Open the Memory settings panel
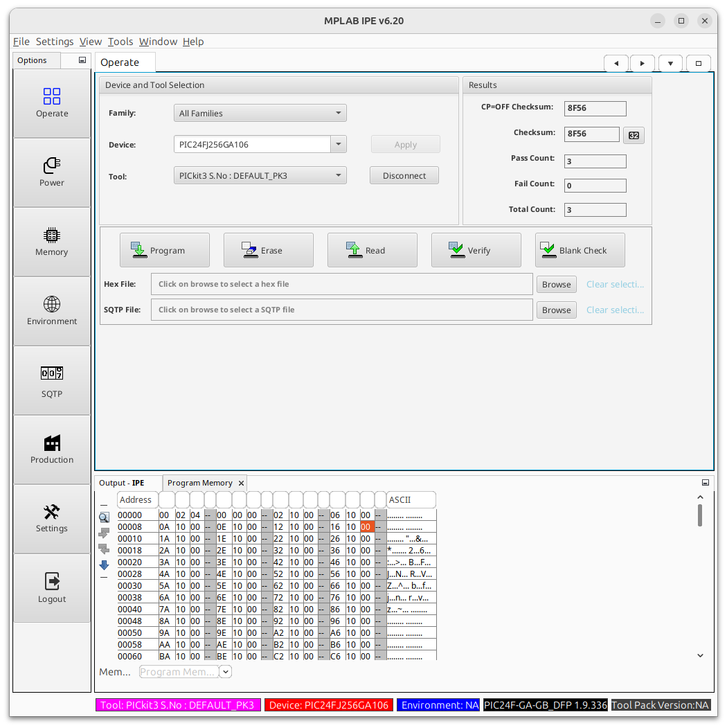Viewport: 727px width, 728px height. (x=52, y=242)
